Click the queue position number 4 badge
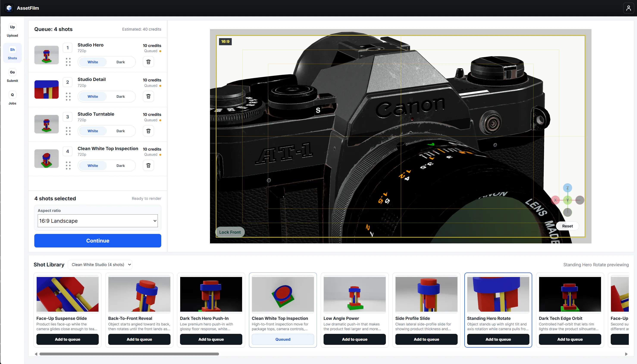This screenshot has width=637, height=364. pyautogui.click(x=67, y=151)
